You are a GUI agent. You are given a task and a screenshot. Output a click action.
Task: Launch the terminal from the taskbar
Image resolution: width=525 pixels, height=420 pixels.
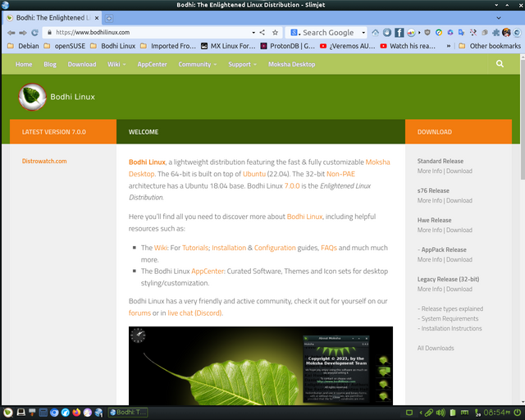[x=21, y=413]
